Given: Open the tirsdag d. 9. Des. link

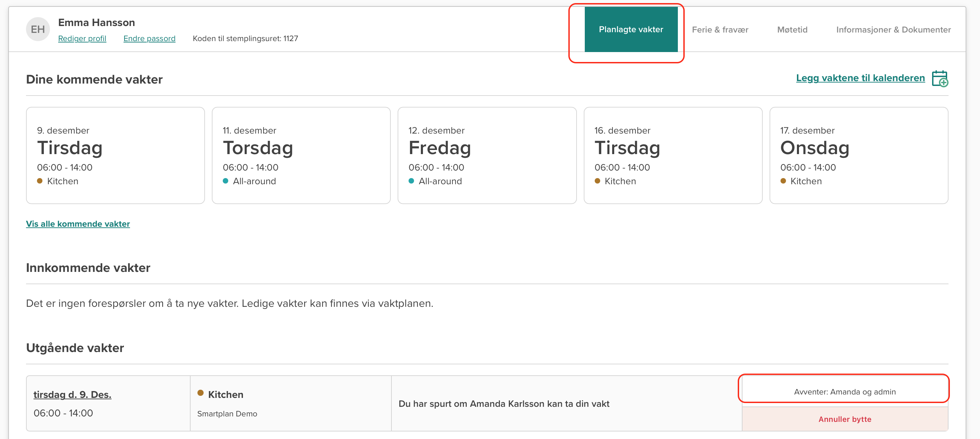Looking at the screenshot, I should (x=72, y=394).
